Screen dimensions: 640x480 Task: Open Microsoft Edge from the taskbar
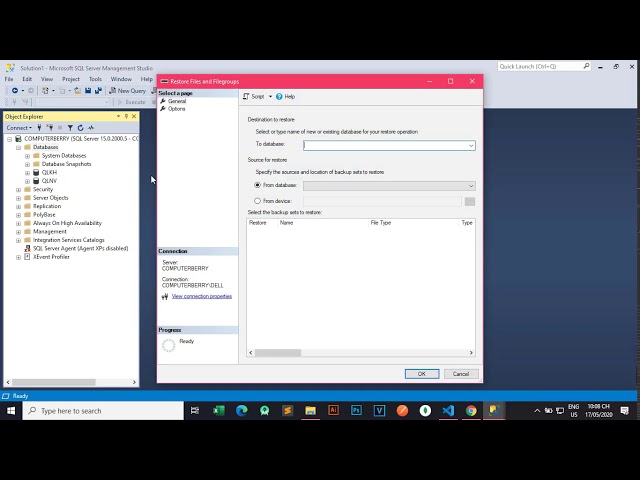click(x=242, y=411)
